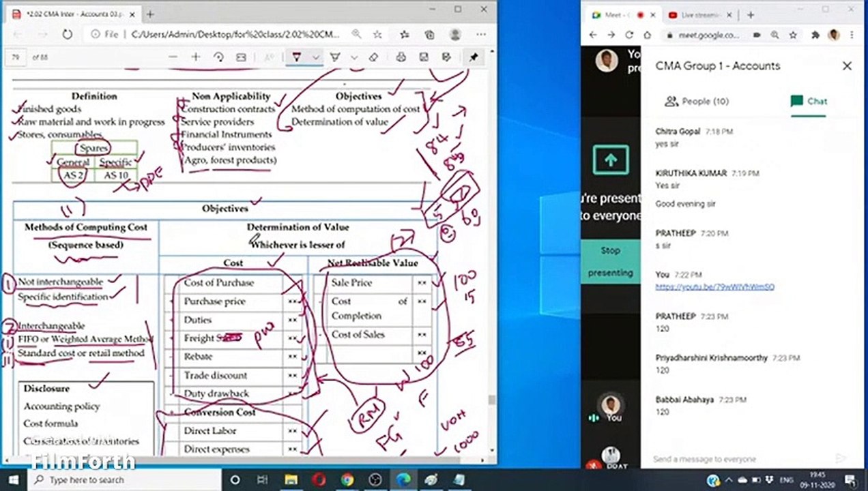Open Highlight color options dropdown
The width and height of the screenshot is (868, 491).
point(353,57)
